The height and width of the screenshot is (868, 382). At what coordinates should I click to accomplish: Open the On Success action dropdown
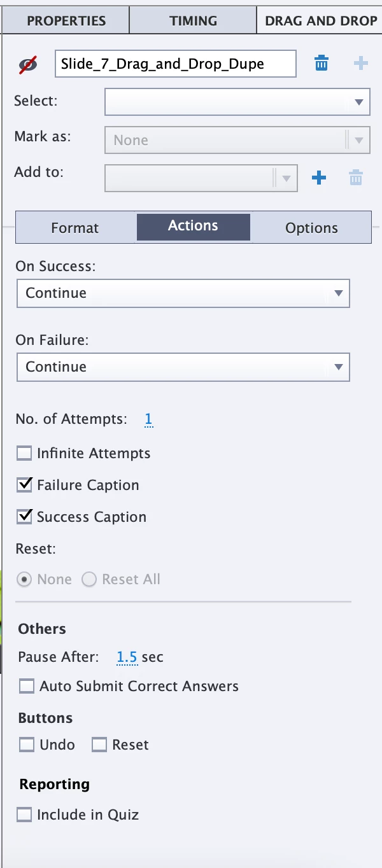183,293
